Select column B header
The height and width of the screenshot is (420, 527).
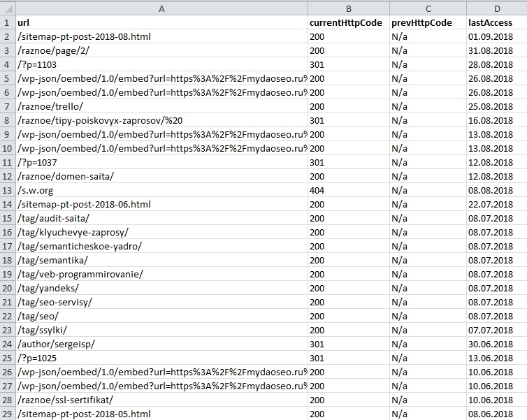coord(349,9)
